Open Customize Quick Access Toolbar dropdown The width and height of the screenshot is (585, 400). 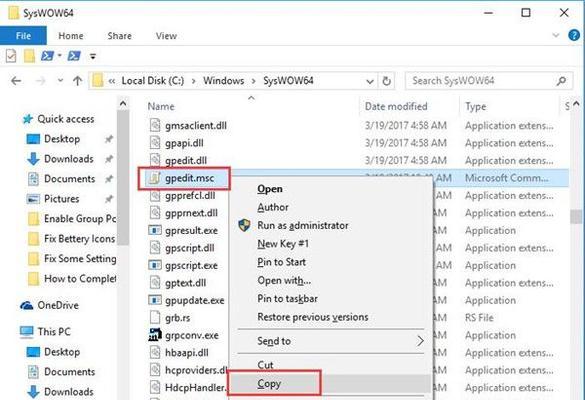point(93,57)
